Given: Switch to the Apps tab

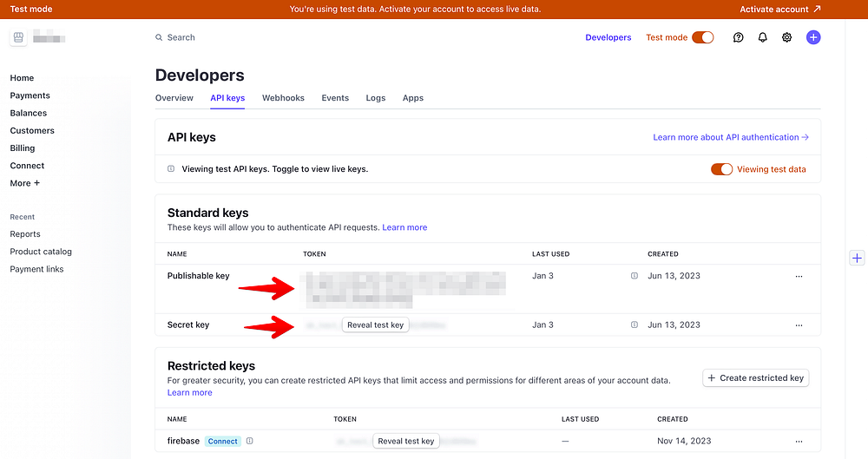Looking at the screenshot, I should 413,98.
